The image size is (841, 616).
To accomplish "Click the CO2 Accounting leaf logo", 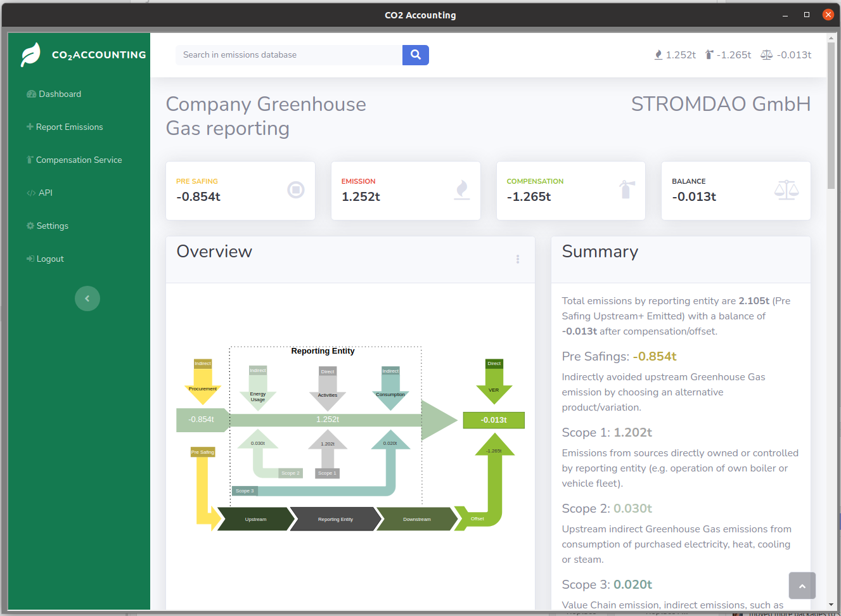I will (31, 55).
